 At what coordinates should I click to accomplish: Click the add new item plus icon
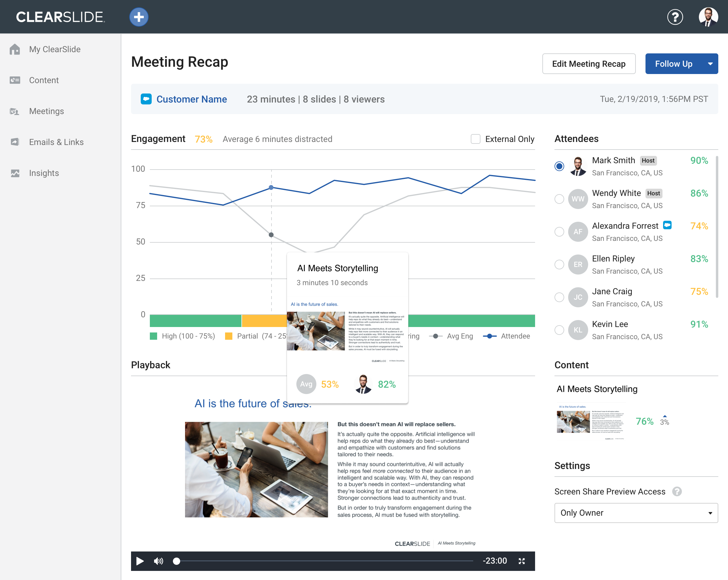(139, 16)
